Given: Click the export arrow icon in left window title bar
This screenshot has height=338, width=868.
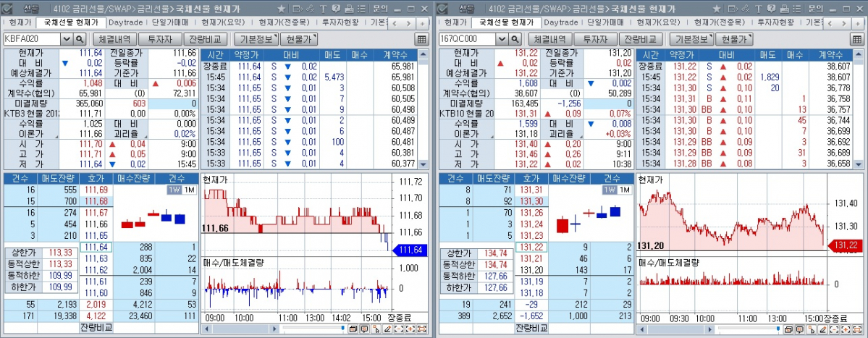Looking at the screenshot, I should point(298,9).
